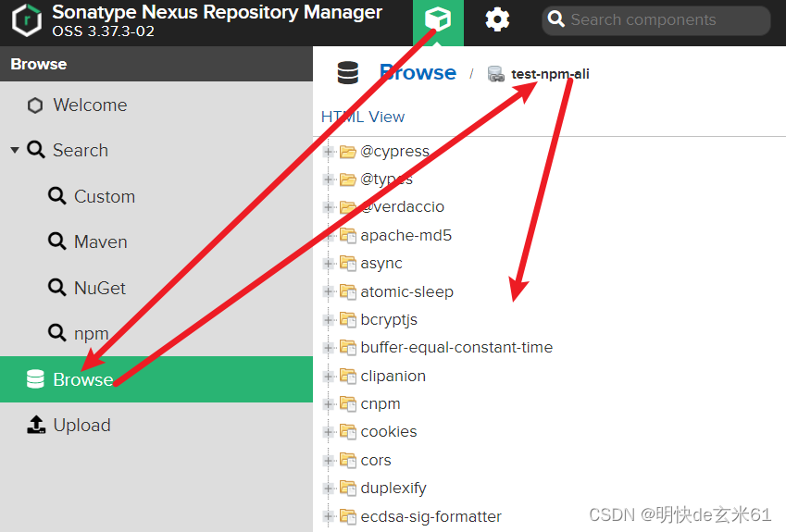
Task: Select the @cypress tree entry
Action: [394, 152]
